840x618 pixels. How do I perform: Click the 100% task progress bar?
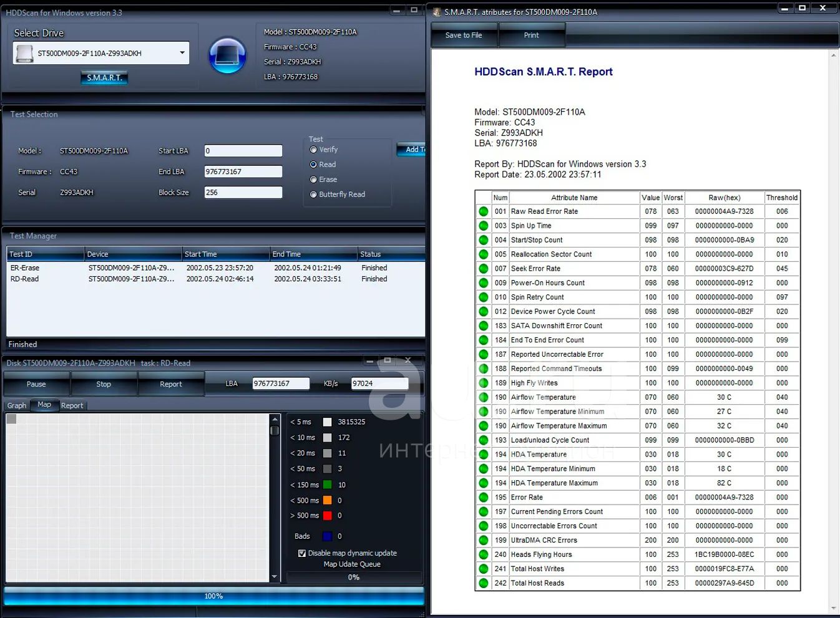tap(214, 596)
